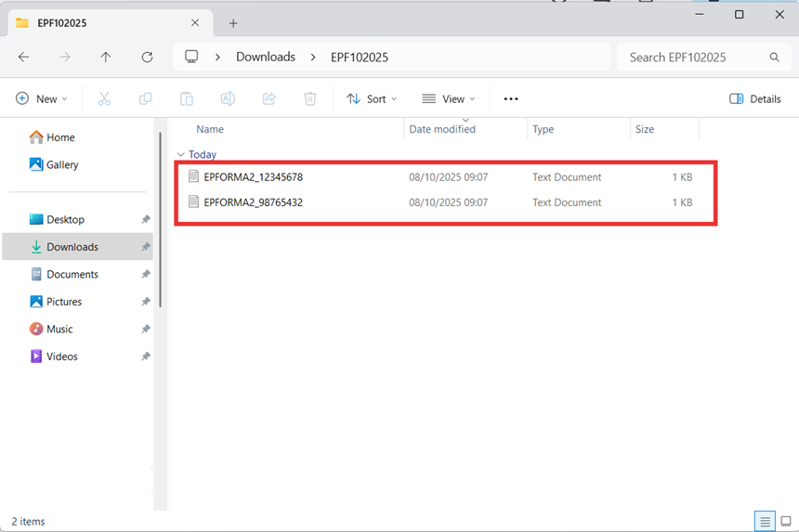Collapse the Today file group
799x532 pixels.
(x=181, y=155)
